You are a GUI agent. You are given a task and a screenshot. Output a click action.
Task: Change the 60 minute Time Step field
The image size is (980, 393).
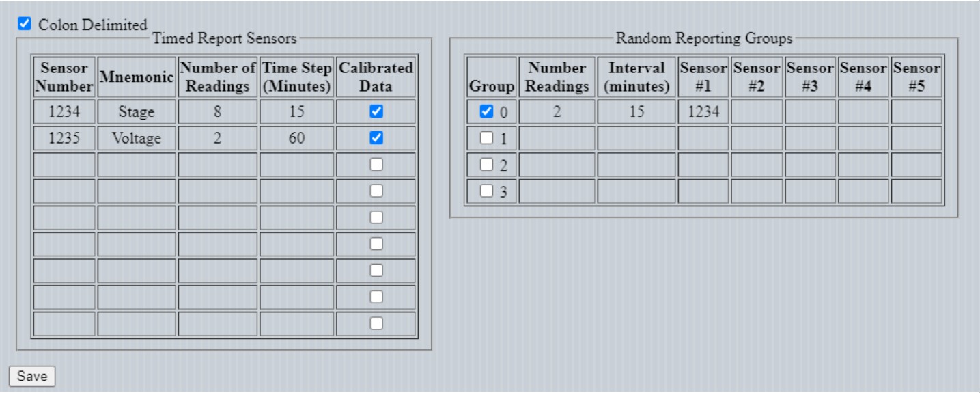click(296, 138)
